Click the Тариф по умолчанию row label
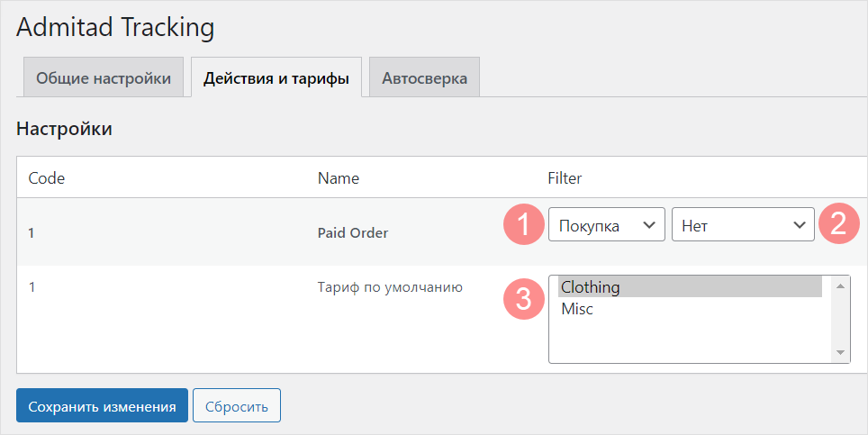Image resolution: width=868 pixels, height=435 pixels. 390,288
